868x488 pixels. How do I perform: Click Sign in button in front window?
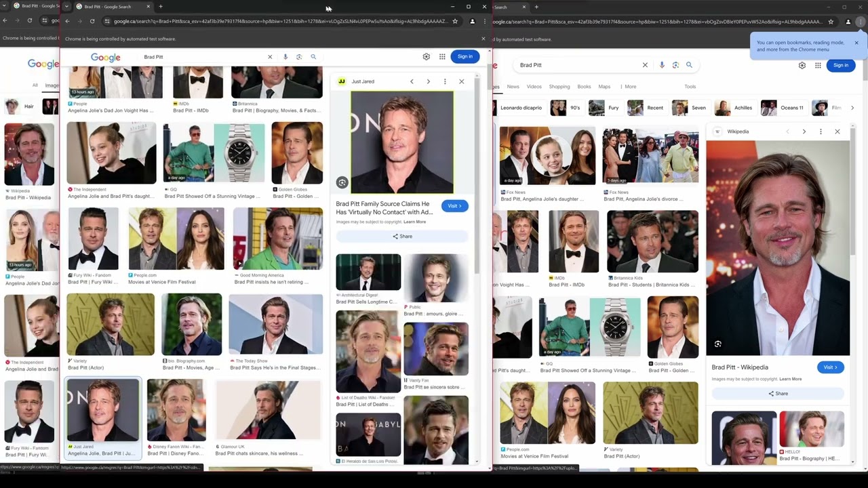tap(465, 57)
